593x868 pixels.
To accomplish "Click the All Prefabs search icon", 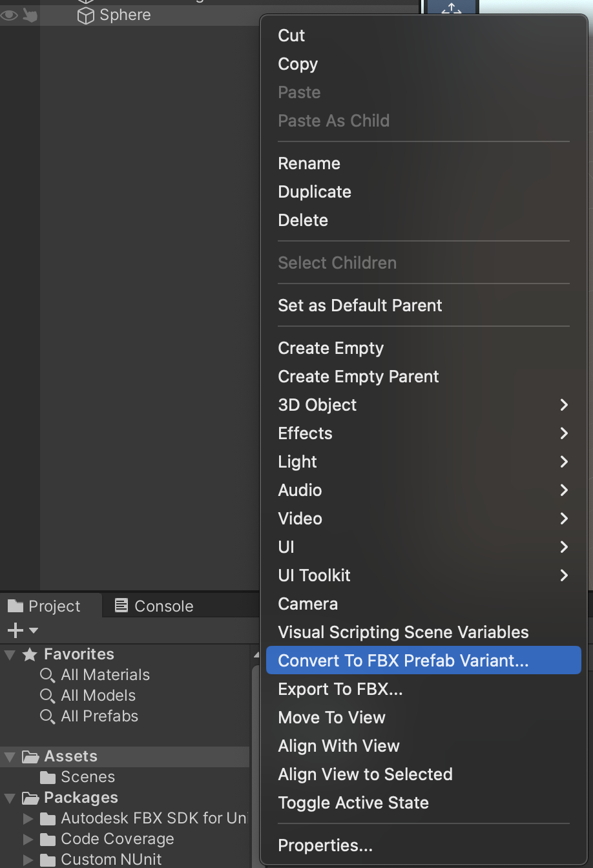I will pos(47,716).
